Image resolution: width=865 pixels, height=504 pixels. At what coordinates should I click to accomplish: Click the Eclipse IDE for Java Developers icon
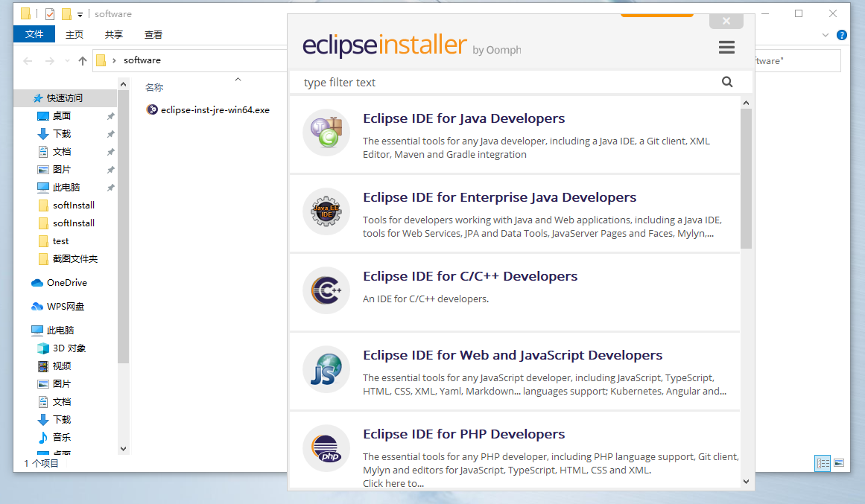tap(326, 133)
